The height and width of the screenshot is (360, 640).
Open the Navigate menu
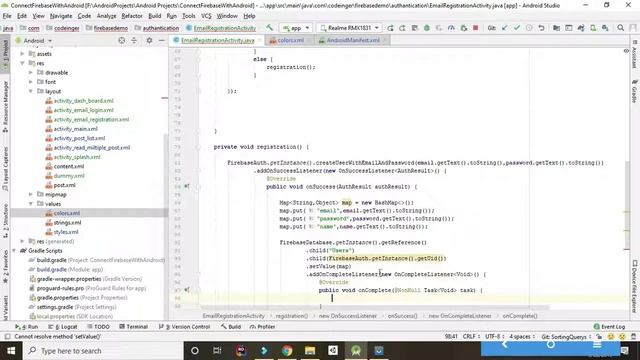pyautogui.click(x=61, y=16)
